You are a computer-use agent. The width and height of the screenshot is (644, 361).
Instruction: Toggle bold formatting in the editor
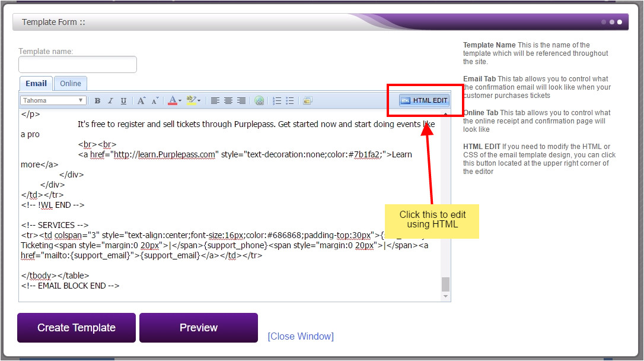click(x=97, y=101)
